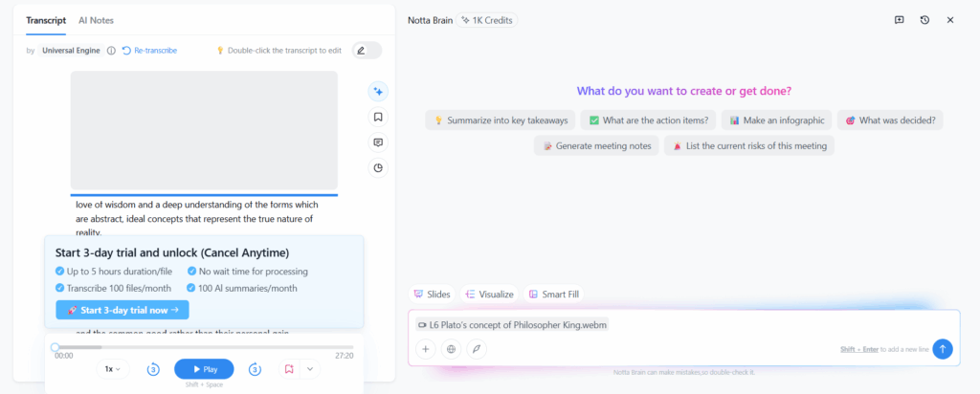Click the Notta Brain title
980x394 pixels.
[430, 21]
